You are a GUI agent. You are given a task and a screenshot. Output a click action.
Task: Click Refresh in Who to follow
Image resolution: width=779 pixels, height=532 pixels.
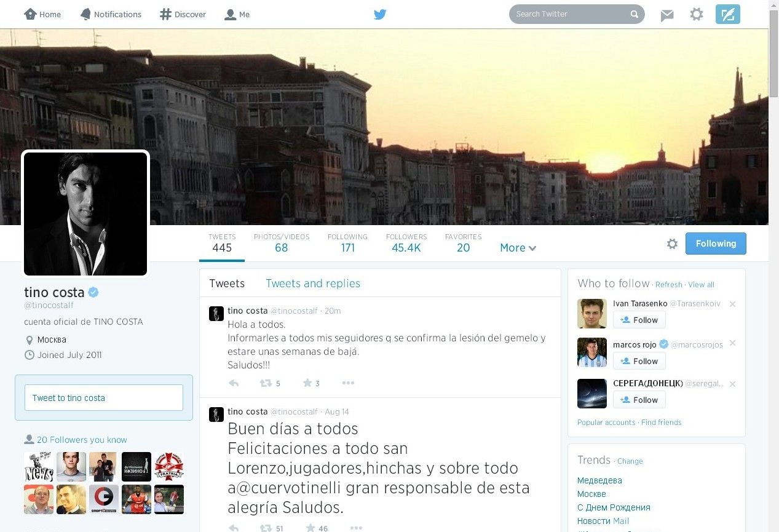[x=668, y=285]
